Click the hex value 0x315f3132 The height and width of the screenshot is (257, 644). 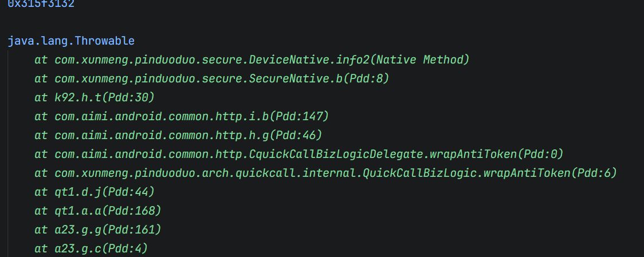click(x=41, y=4)
